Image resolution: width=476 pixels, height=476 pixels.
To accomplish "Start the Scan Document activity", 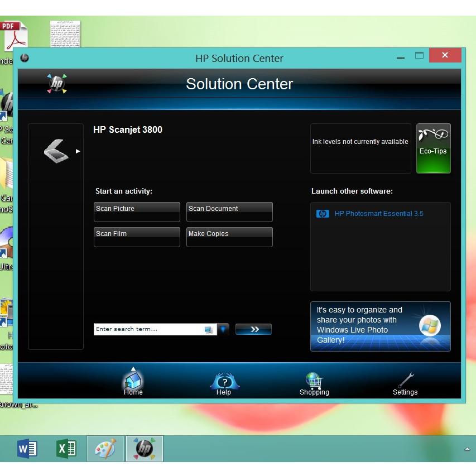I will pyautogui.click(x=229, y=211).
